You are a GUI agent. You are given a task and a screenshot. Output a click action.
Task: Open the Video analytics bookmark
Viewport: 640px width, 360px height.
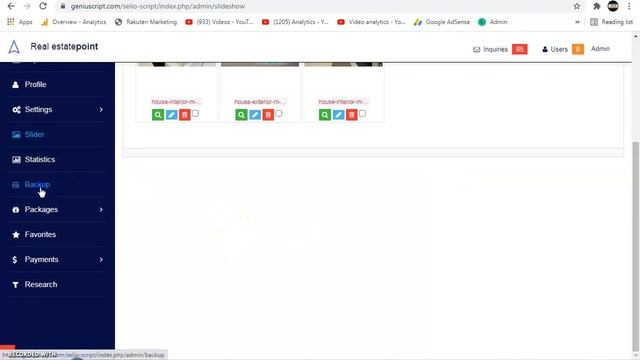372,22
